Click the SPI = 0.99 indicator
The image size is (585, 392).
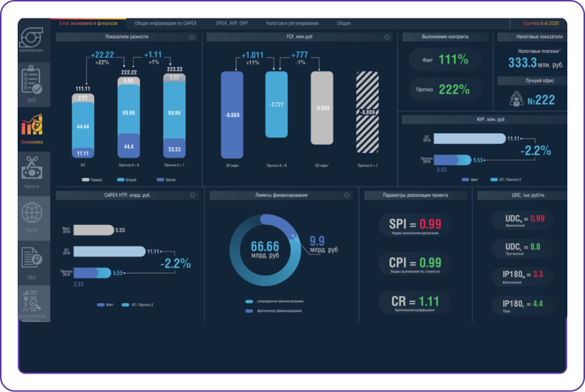pos(415,225)
